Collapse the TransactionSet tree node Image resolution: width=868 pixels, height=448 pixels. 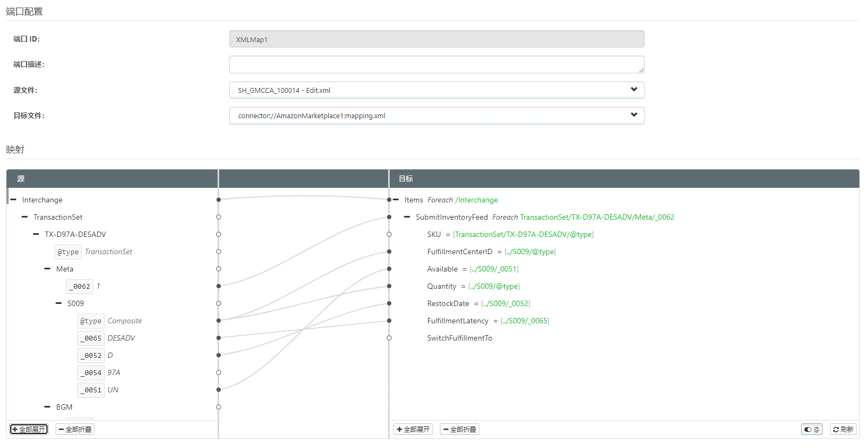[25, 217]
